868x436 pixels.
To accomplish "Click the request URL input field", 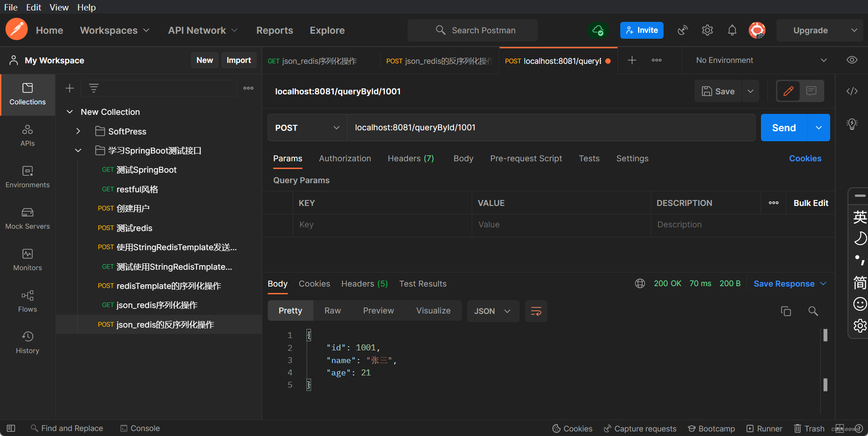I will [551, 128].
